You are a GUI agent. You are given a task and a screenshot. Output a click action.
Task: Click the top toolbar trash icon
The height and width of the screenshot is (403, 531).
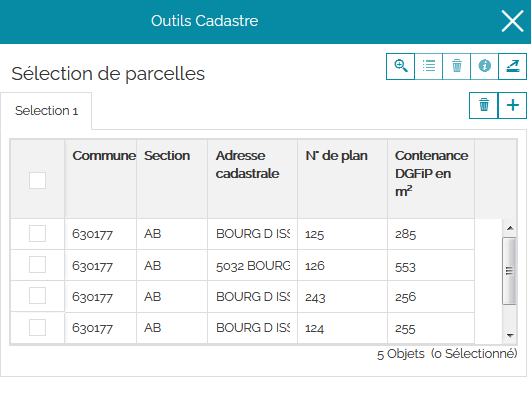click(x=456, y=66)
